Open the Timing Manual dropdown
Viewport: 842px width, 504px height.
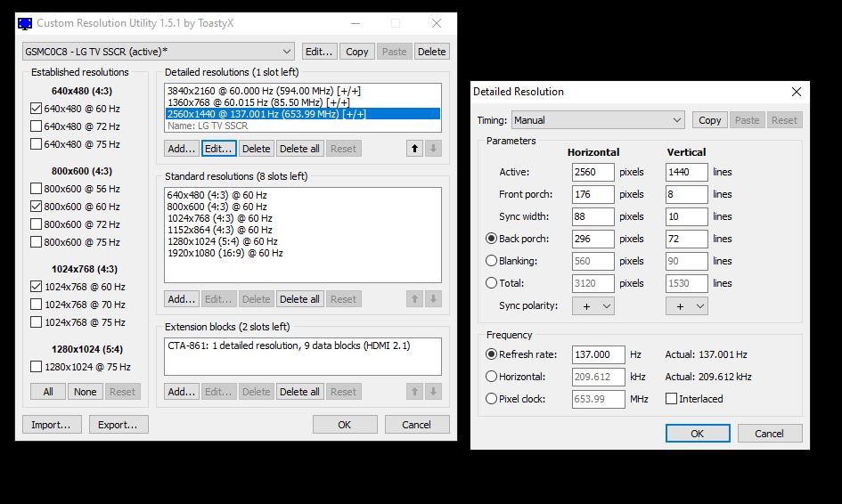click(598, 120)
